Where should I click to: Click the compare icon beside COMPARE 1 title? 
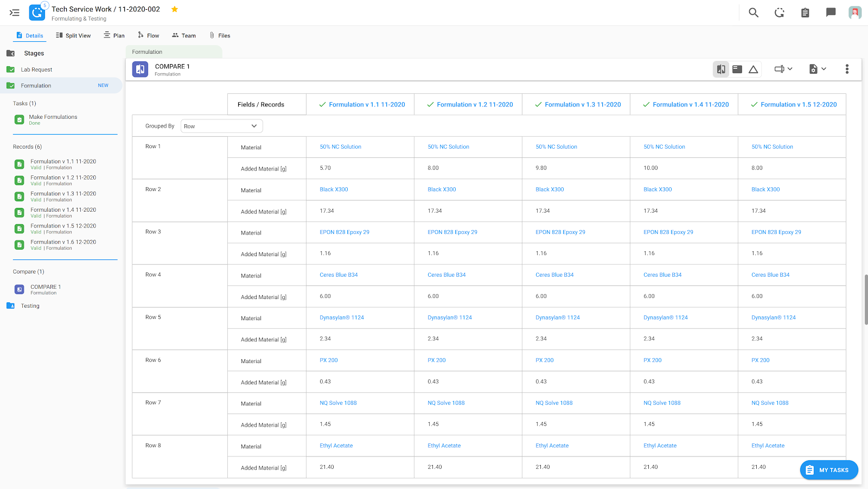141,69
